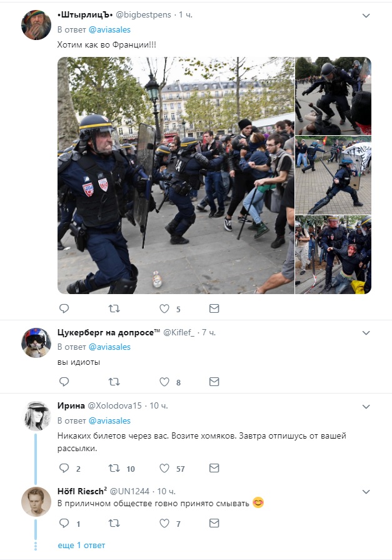Open the chevron menu on Ирина's tweet
Image resolution: width=392 pixels, height=560 pixels.
[366, 407]
